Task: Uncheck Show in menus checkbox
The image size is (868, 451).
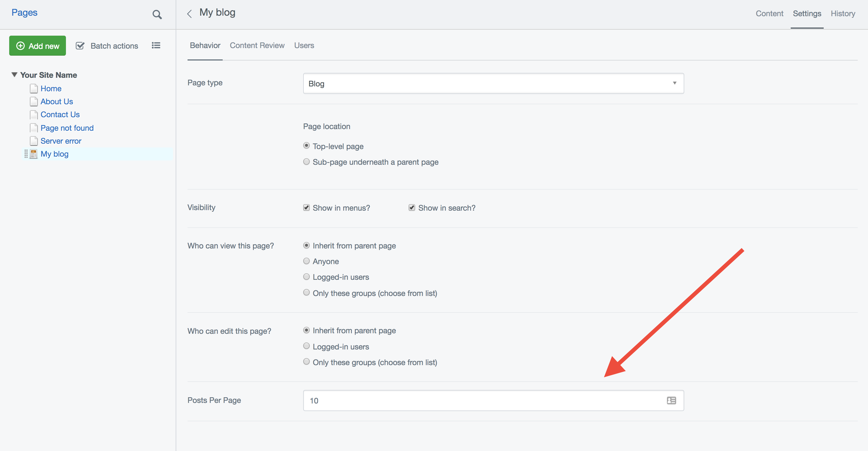Action: point(306,207)
